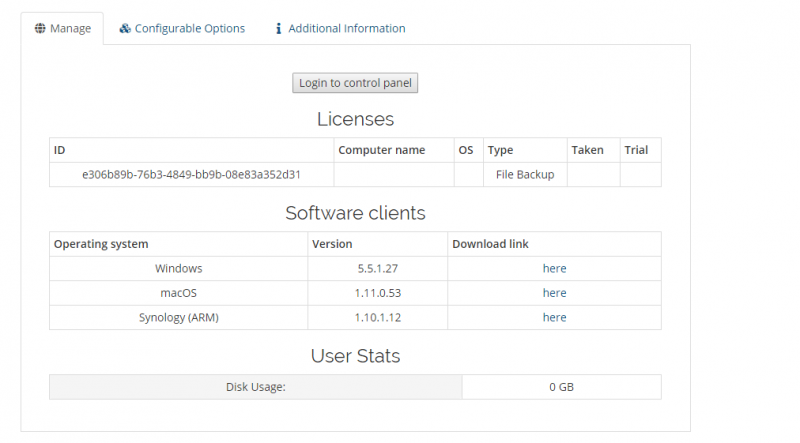Click the macOS version 1.11.0.53 cell
The height and width of the screenshot is (443, 800).
pos(378,293)
